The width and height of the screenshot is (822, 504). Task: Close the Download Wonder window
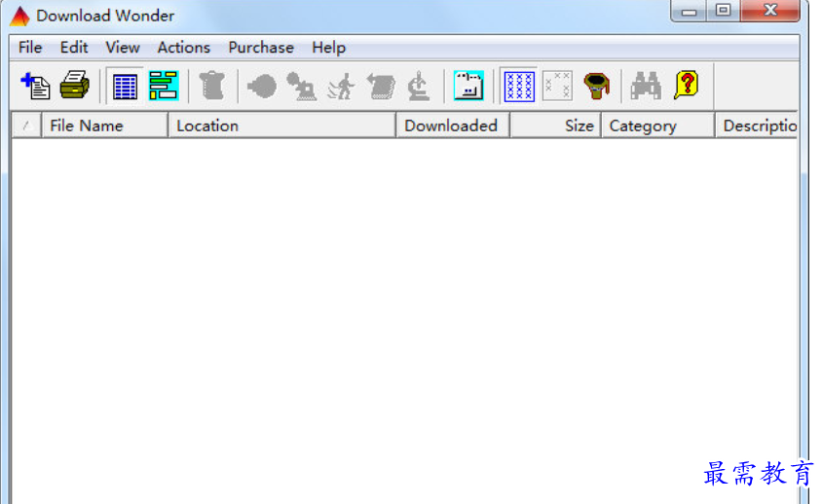click(x=770, y=11)
